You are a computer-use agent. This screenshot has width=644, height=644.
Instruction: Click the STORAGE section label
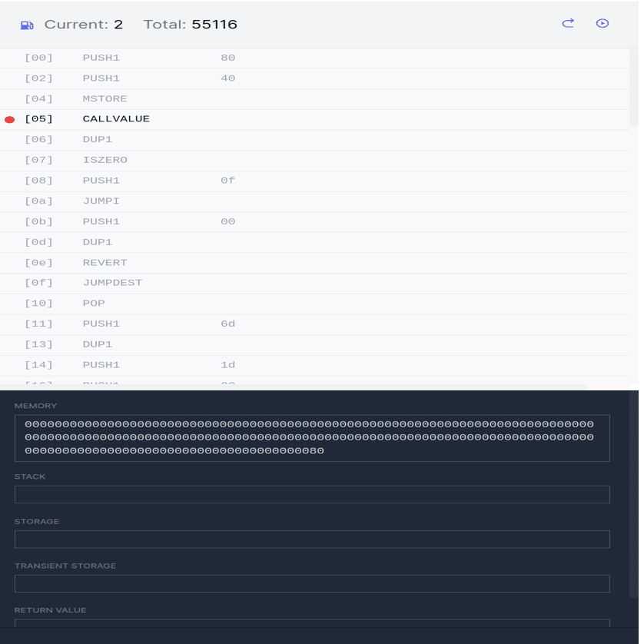pos(37,522)
